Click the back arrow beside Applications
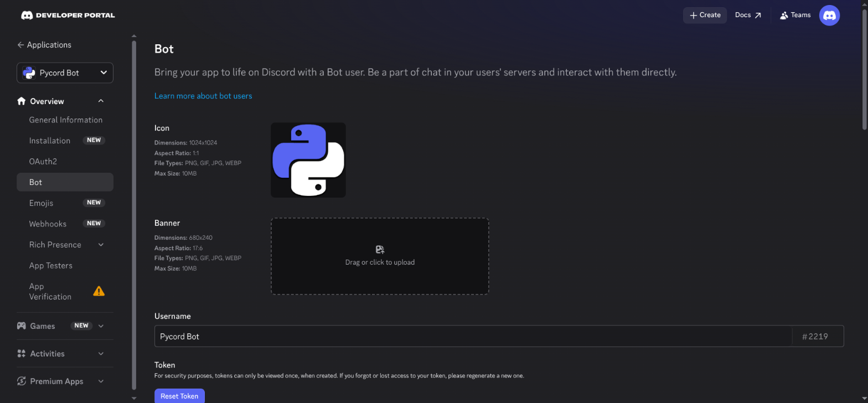Image resolution: width=868 pixels, height=403 pixels. pos(20,45)
